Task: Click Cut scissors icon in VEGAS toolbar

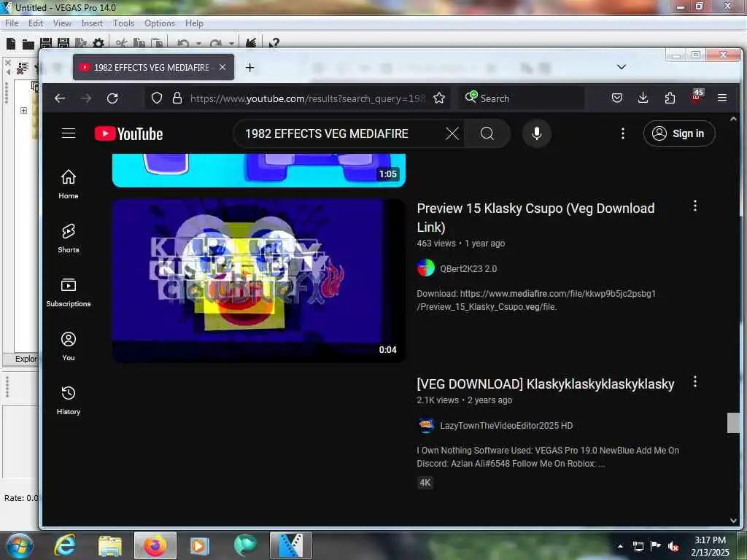Action: [x=121, y=44]
